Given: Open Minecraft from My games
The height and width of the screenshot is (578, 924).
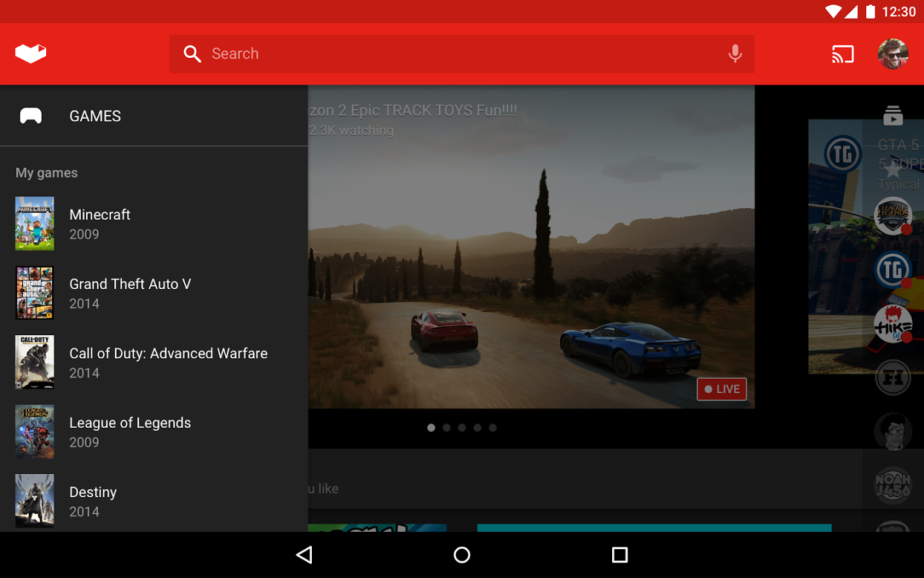Looking at the screenshot, I should point(154,223).
